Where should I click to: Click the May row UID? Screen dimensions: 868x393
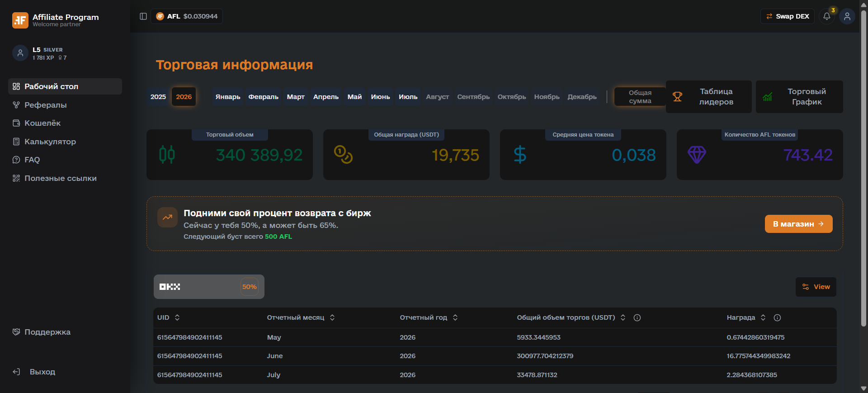point(189,337)
